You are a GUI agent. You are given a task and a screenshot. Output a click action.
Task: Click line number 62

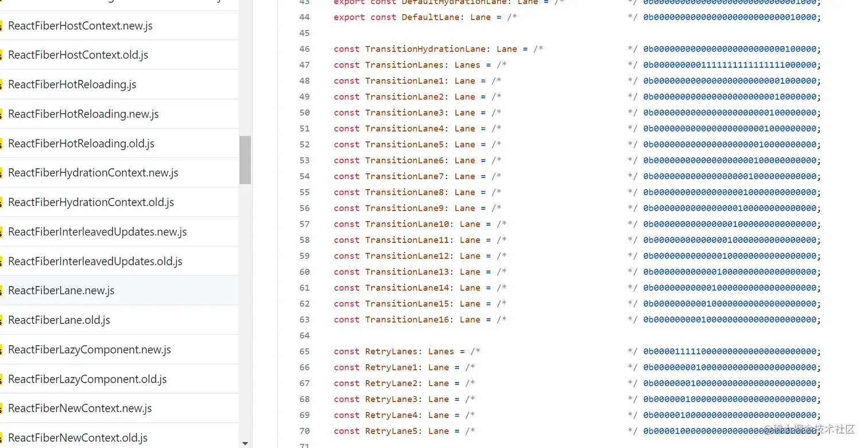pos(304,304)
